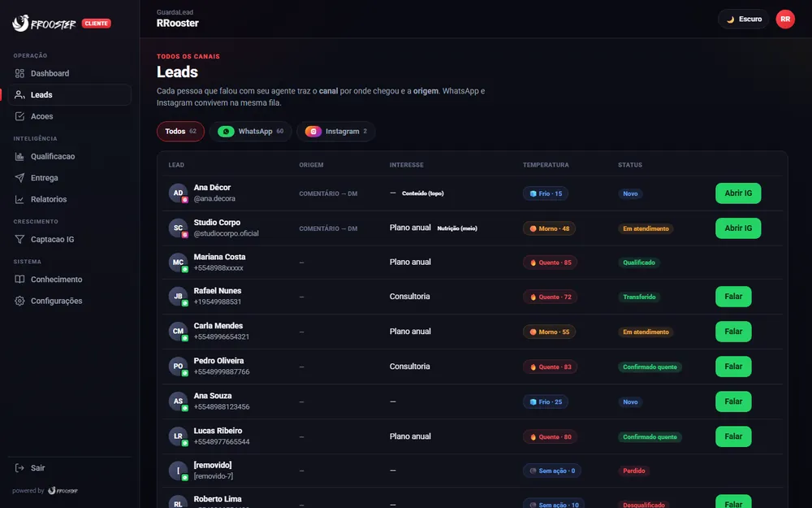Click the Relatorios line-chart icon

(x=19, y=199)
